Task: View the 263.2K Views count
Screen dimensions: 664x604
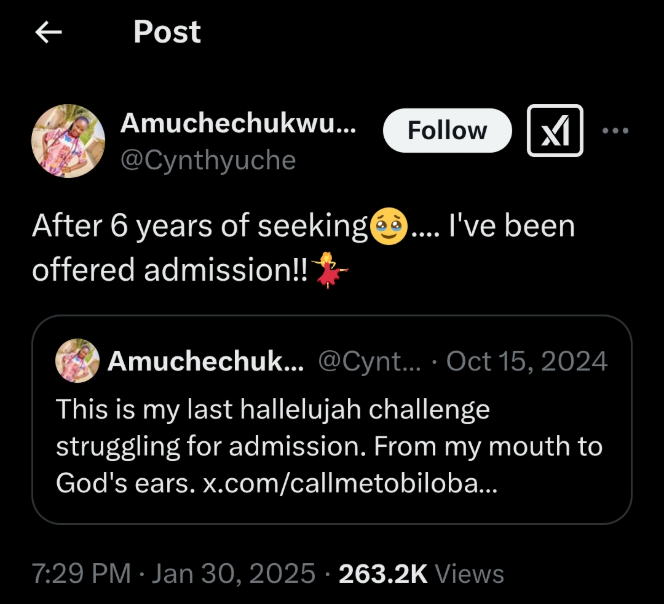Action: [421, 573]
